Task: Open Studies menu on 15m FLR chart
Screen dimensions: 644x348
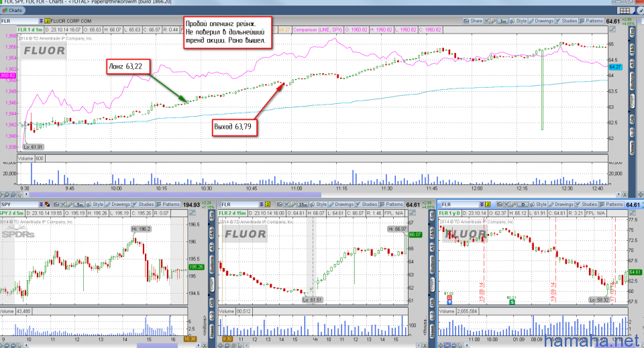Action: pyautogui.click(x=367, y=205)
